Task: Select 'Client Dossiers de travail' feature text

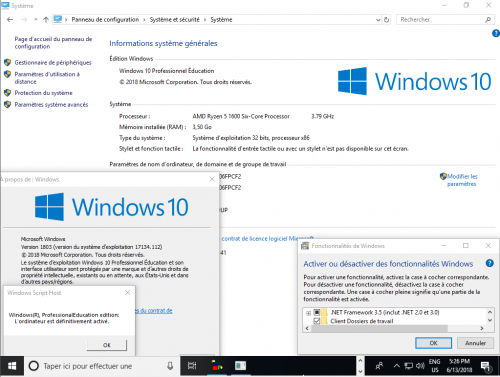Action: point(362,321)
